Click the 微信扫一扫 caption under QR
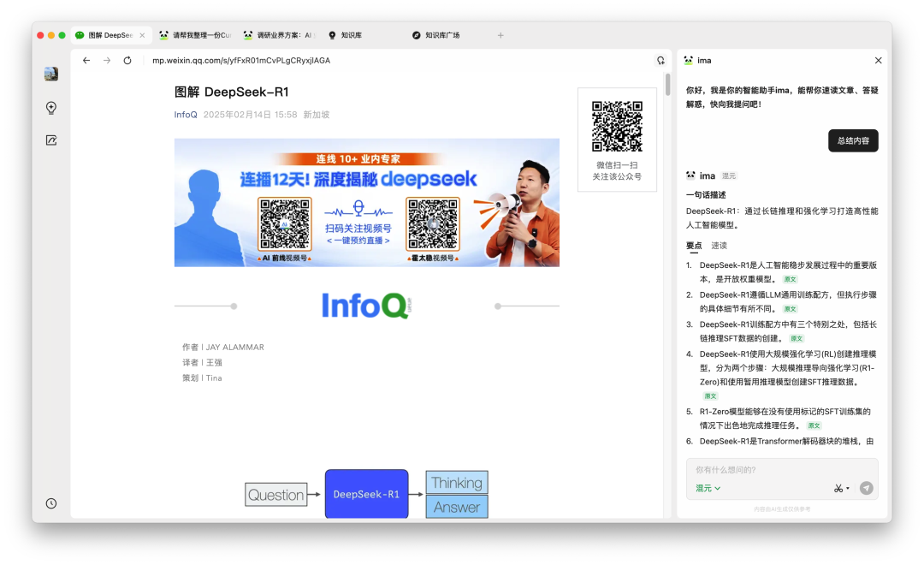This screenshot has width=924, height=565. [617, 165]
